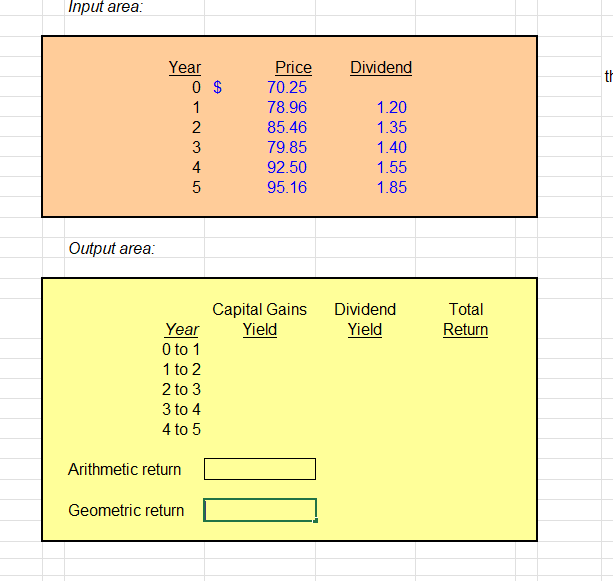Click the Total Return header
This screenshot has width=613, height=581.
466,319
